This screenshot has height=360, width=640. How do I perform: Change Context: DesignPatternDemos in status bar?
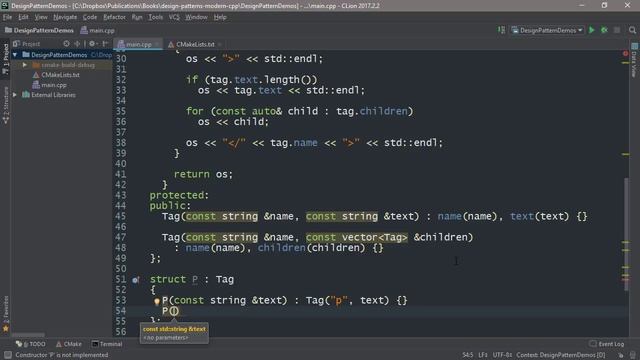pyautogui.click(x=560, y=355)
